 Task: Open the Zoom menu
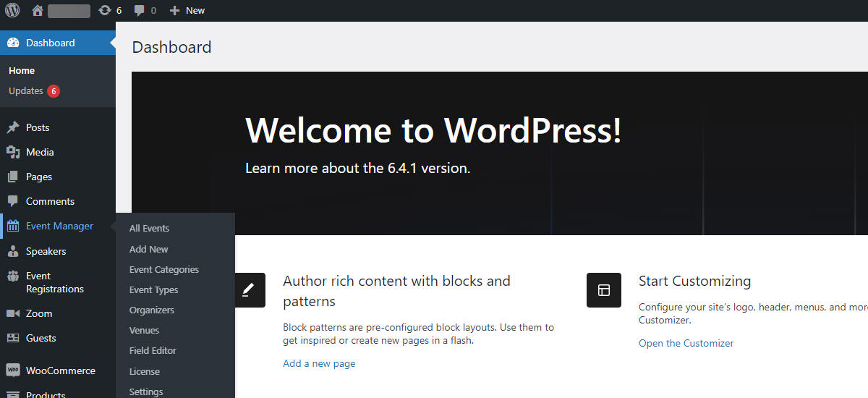point(58,313)
